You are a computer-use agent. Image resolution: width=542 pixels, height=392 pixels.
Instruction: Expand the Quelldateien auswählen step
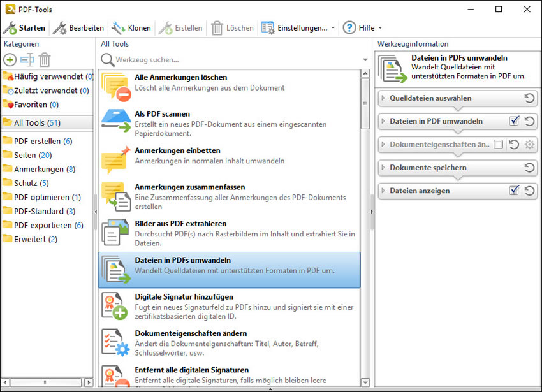(383, 98)
